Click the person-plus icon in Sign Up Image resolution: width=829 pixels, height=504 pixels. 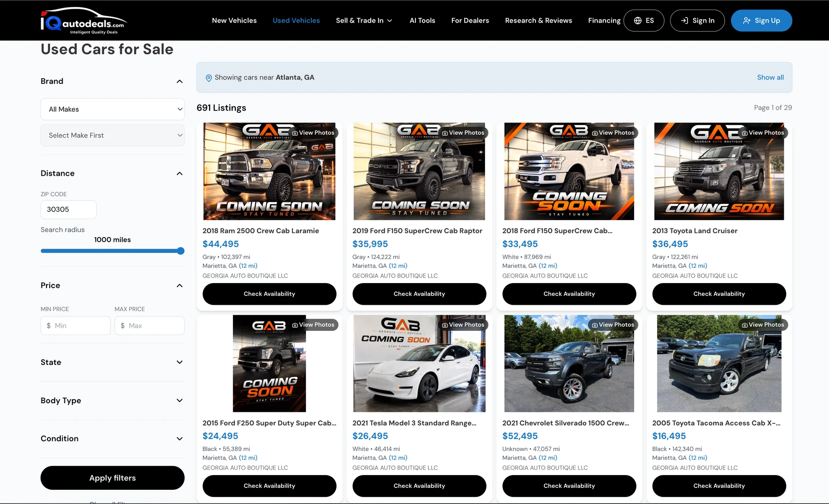(x=747, y=21)
